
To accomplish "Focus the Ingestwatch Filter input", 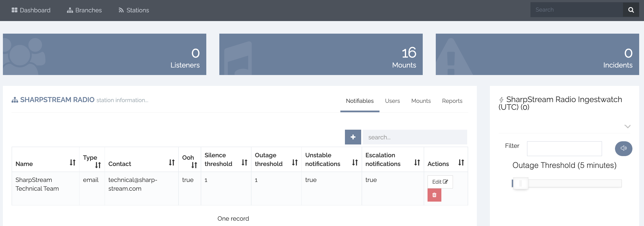I will point(564,149).
